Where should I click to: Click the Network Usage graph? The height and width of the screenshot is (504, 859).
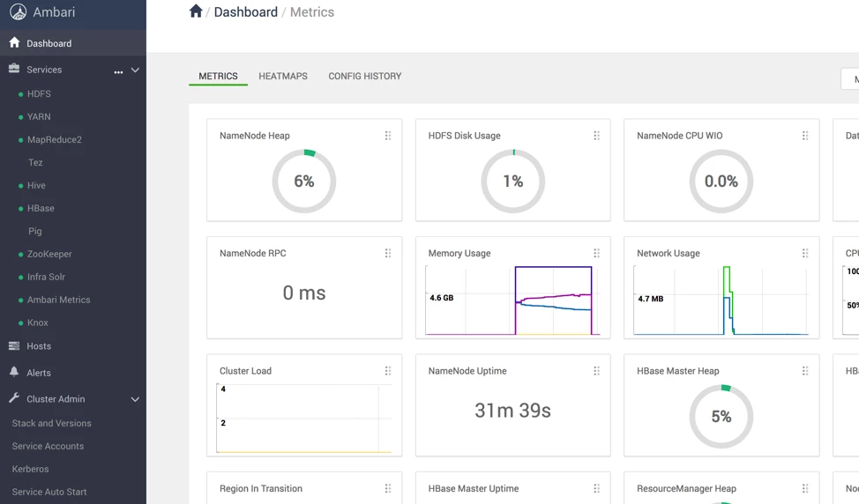click(721, 300)
